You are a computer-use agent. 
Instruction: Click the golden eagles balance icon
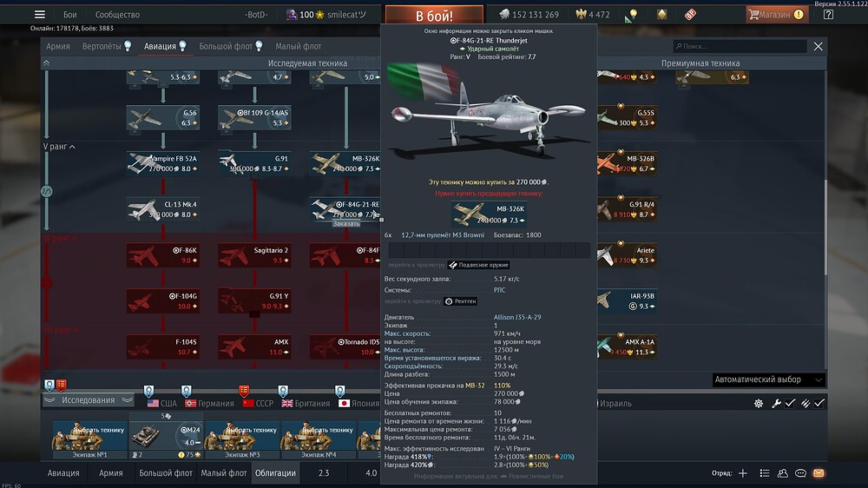(581, 15)
